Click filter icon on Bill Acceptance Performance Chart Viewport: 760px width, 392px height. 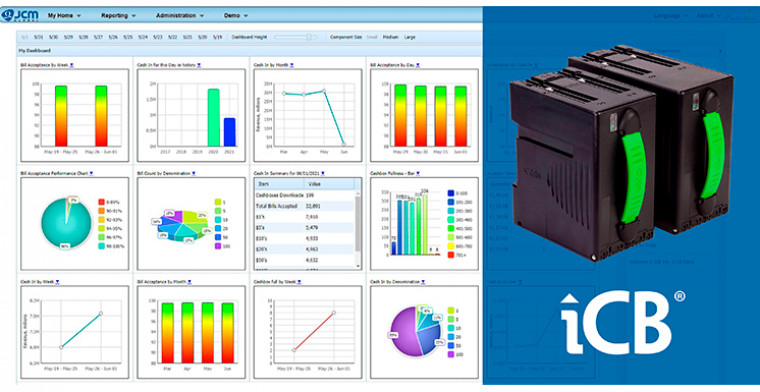[x=91, y=173]
